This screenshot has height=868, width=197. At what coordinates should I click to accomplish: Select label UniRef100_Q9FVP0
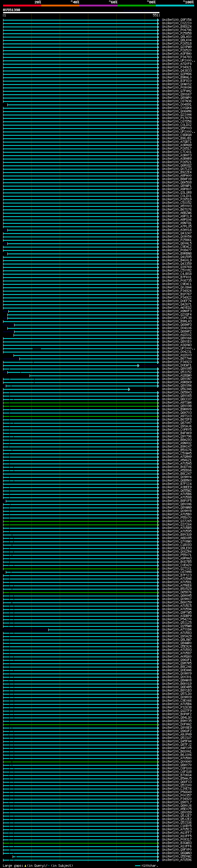point(176,850)
